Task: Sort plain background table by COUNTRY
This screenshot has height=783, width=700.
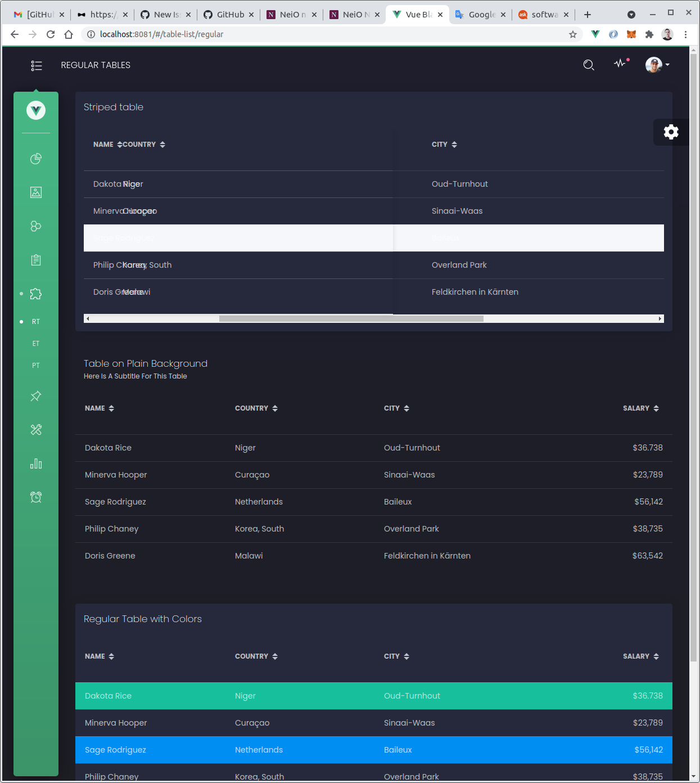Action: 256,408
